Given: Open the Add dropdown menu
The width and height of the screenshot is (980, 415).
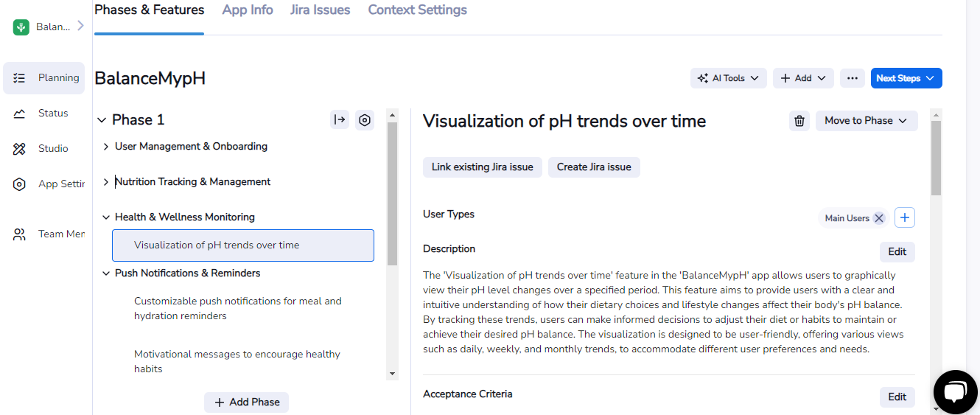Looking at the screenshot, I should coord(803,78).
